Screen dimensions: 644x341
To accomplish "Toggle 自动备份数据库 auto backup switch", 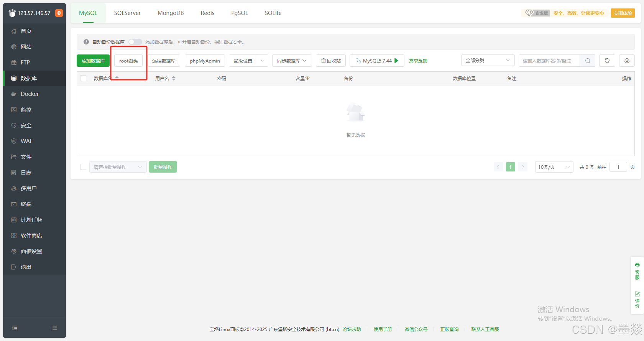I will click(135, 42).
